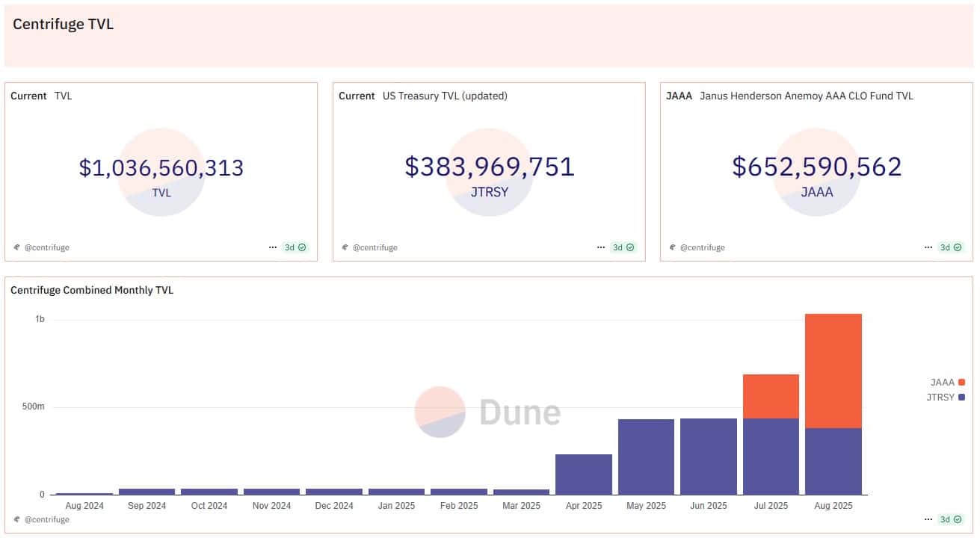Image resolution: width=980 pixels, height=541 pixels.
Task: Open the Centrifuge Combined Monthly TVL chart title
Action: (x=92, y=290)
